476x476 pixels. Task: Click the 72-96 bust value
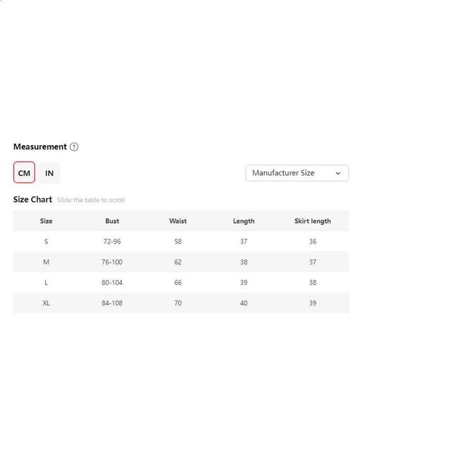[112, 241]
